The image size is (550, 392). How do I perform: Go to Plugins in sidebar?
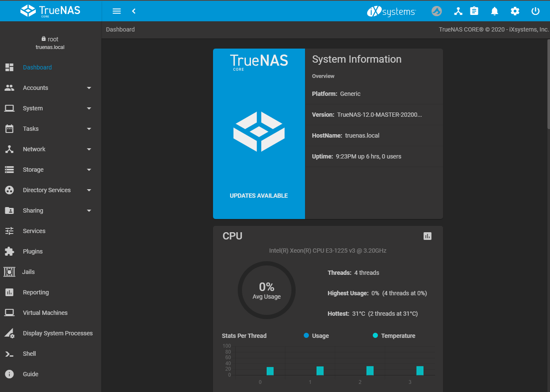pyautogui.click(x=33, y=251)
